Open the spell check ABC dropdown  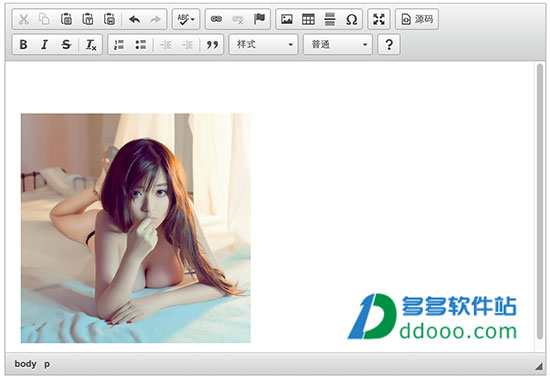186,19
